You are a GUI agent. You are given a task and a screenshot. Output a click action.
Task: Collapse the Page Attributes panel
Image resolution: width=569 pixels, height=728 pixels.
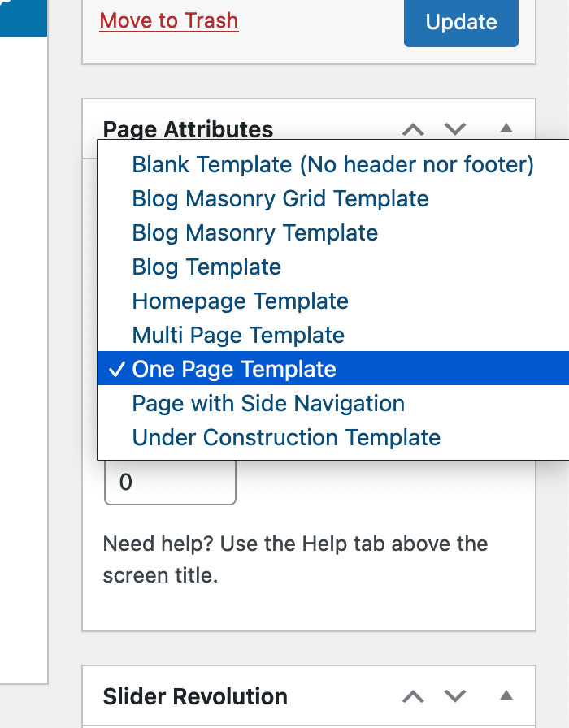[506, 128]
